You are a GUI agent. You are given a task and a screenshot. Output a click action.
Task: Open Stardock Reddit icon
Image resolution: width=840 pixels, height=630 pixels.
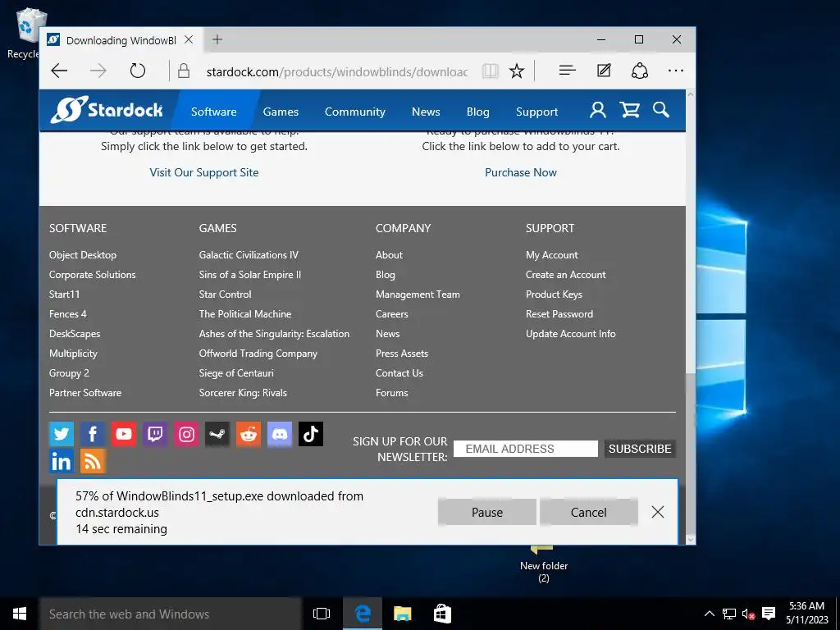tap(249, 434)
